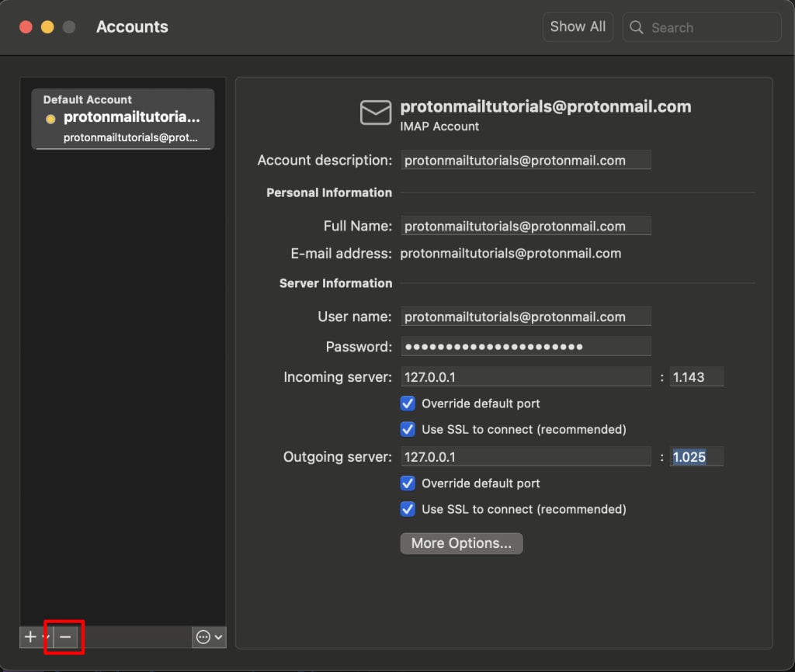The image size is (795, 672).
Task: Open the chevron beside the ellipsis icon
Action: pyautogui.click(x=219, y=636)
